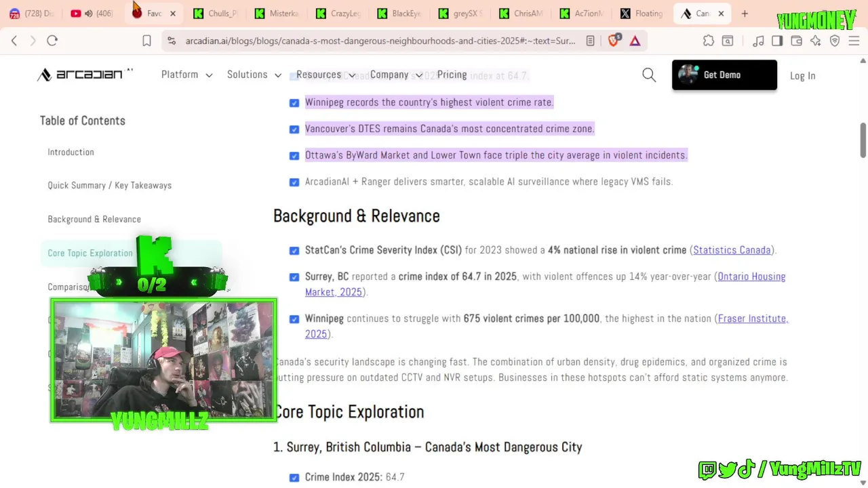Switch to the ChrisAM Kick tab
The image size is (868, 488).
point(521,14)
